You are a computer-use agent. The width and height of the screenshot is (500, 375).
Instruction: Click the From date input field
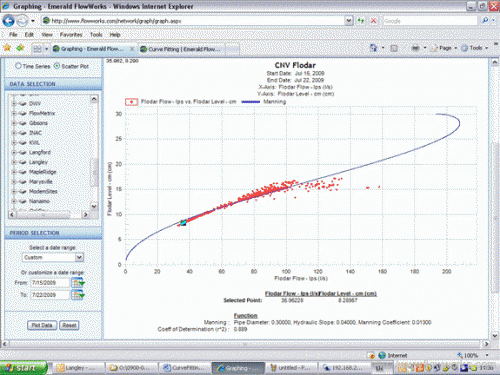(x=50, y=283)
